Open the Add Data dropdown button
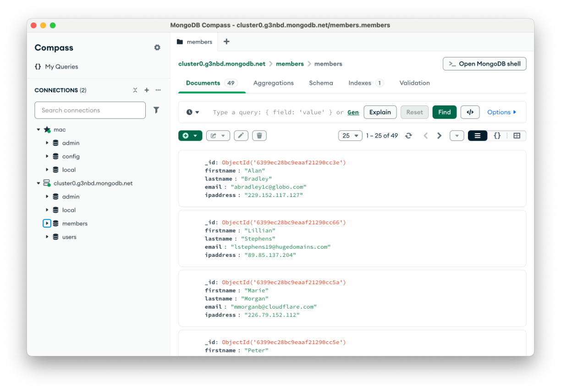Image resolution: width=561 pixels, height=392 pixels. pyautogui.click(x=190, y=136)
